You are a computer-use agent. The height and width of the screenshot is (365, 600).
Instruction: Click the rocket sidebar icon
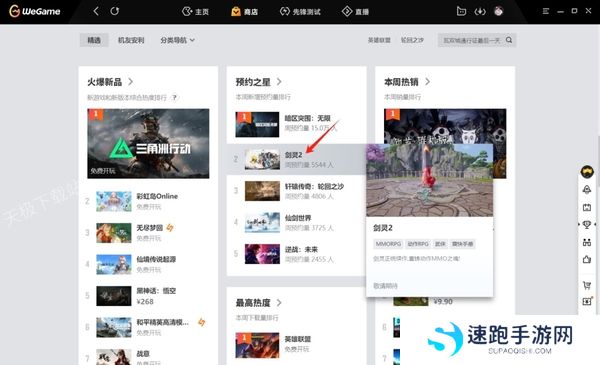pyautogui.click(x=587, y=189)
